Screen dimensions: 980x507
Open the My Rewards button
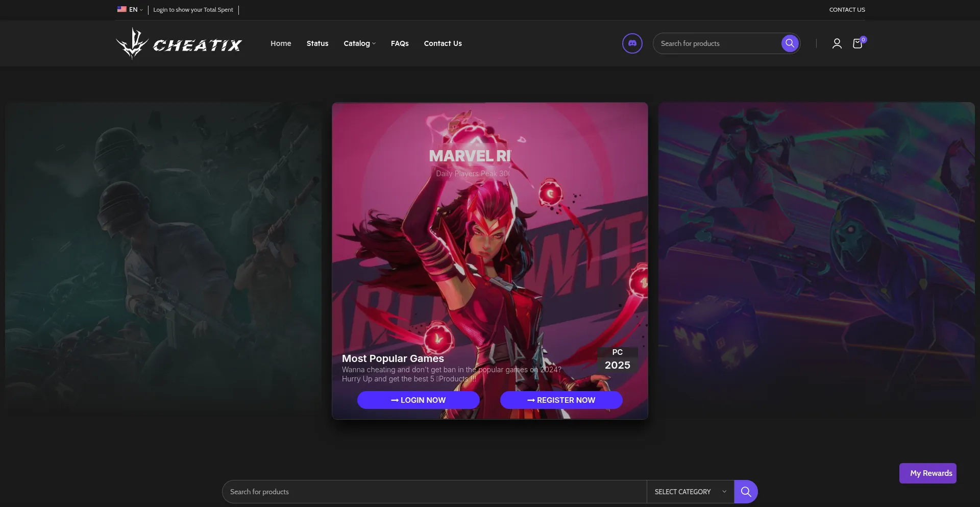coord(927,473)
